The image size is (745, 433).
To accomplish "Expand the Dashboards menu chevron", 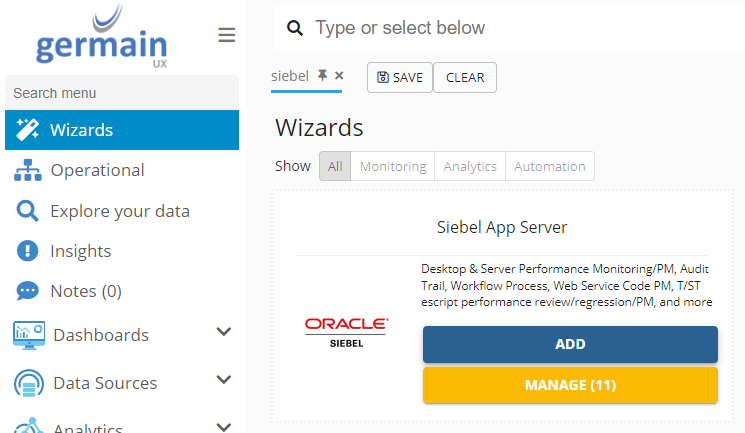I will tap(224, 332).
